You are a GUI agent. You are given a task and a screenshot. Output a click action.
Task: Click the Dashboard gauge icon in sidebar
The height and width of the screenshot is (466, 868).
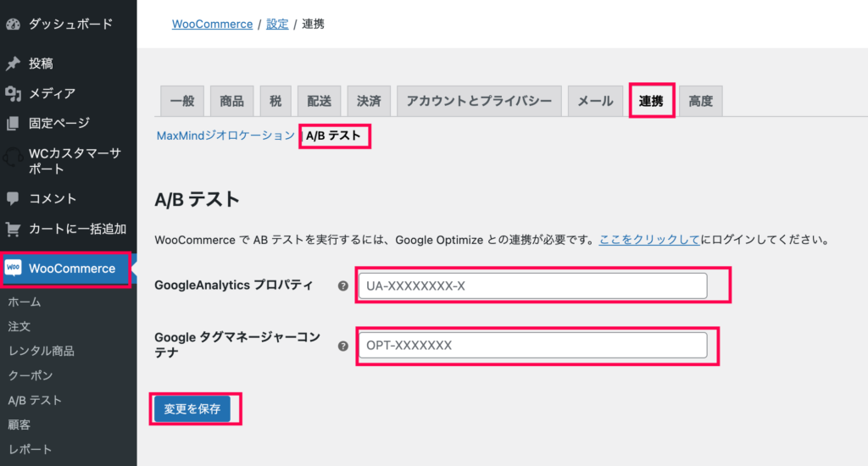click(x=14, y=25)
